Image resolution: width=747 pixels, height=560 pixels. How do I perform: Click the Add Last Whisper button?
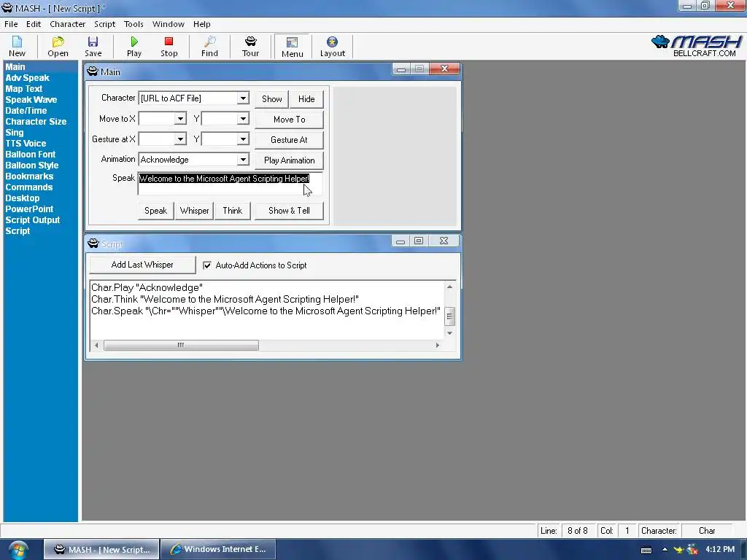pos(142,265)
